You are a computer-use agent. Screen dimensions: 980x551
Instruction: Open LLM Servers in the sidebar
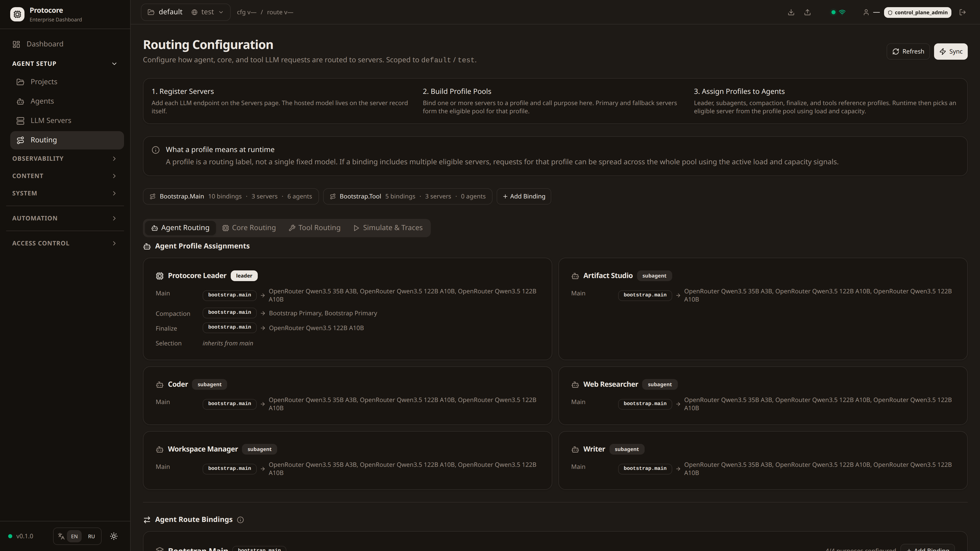coord(51,121)
